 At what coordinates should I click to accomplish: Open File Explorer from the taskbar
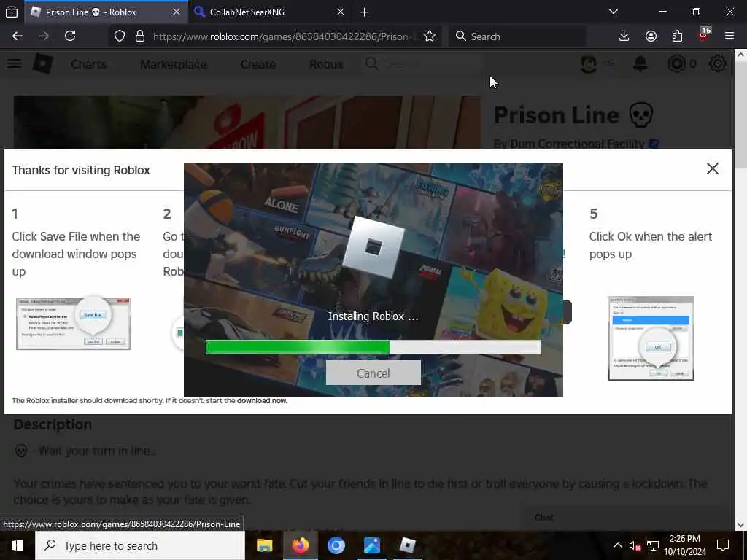click(264, 545)
